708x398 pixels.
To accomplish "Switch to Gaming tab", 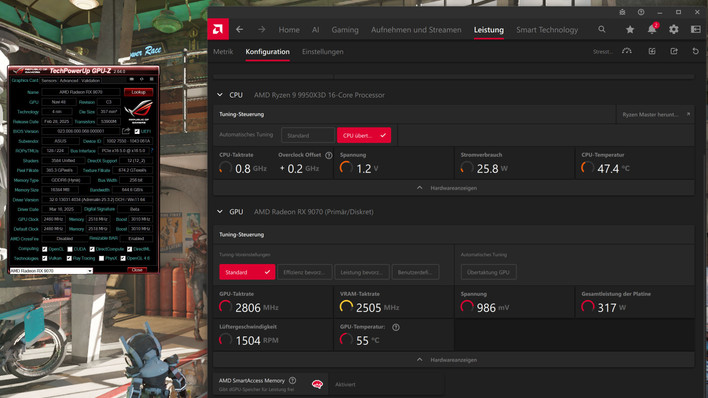I will tap(345, 30).
